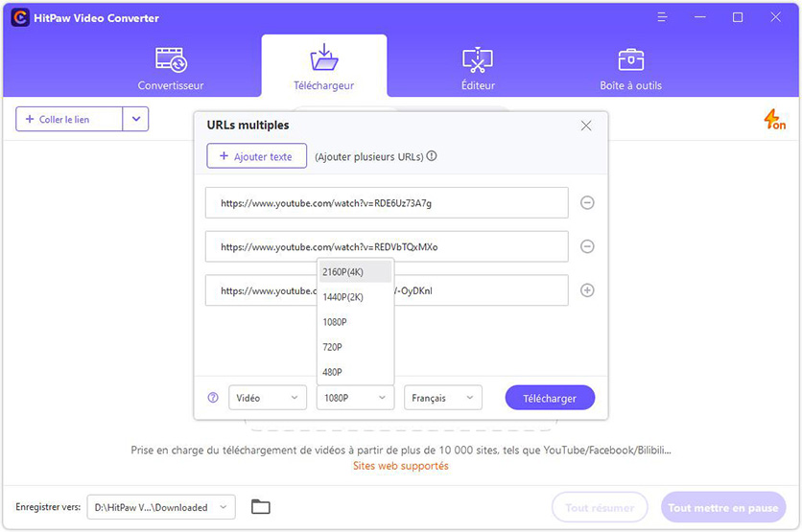Toggle the lightning acceleration icon
The width and height of the screenshot is (802, 532).
(774, 120)
